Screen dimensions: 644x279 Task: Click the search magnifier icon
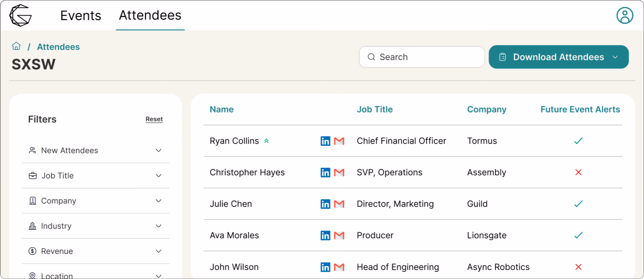coord(371,57)
